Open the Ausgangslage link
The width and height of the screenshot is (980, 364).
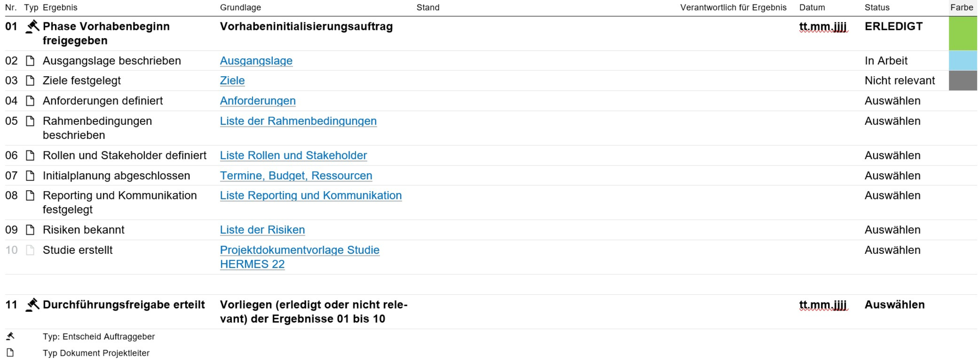[256, 61]
